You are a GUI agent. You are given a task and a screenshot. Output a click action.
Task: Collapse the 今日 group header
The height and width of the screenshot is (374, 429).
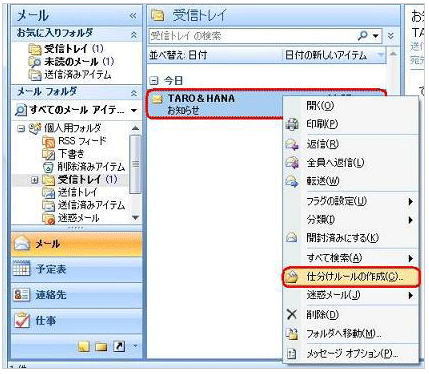click(153, 80)
